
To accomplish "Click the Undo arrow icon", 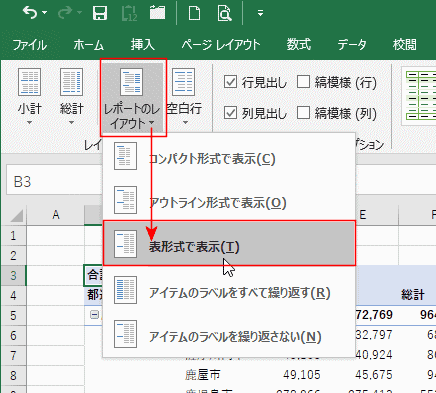I will click(30, 13).
